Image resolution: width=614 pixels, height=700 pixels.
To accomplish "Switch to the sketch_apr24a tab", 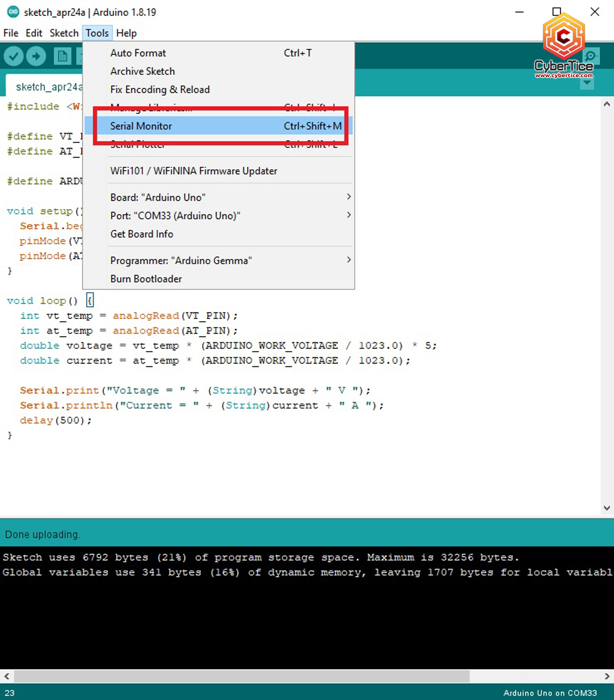I will click(44, 87).
